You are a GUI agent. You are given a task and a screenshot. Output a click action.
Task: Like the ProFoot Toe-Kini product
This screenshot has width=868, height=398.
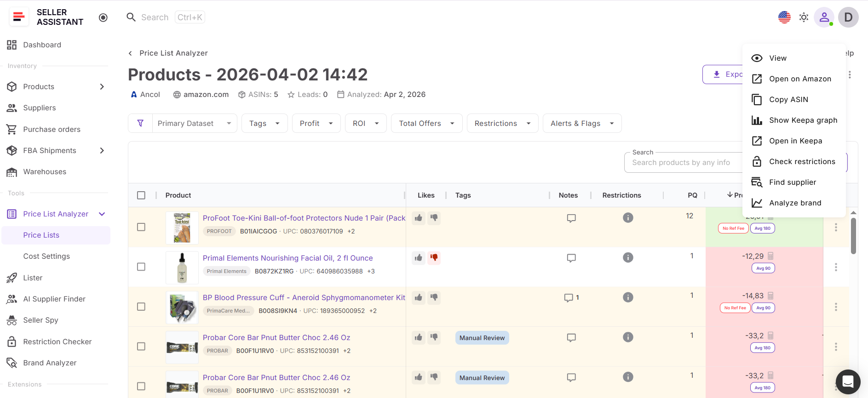pos(419,218)
